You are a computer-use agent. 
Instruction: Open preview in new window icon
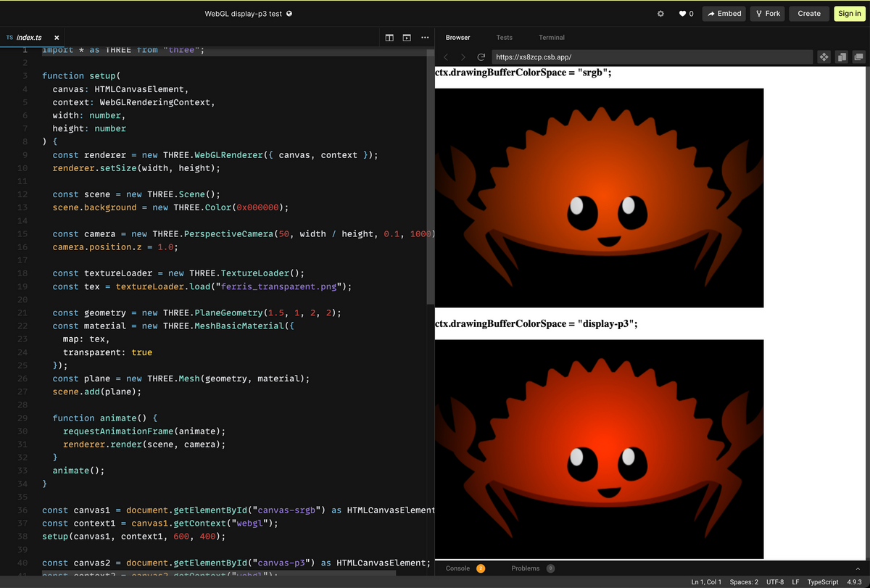click(859, 57)
